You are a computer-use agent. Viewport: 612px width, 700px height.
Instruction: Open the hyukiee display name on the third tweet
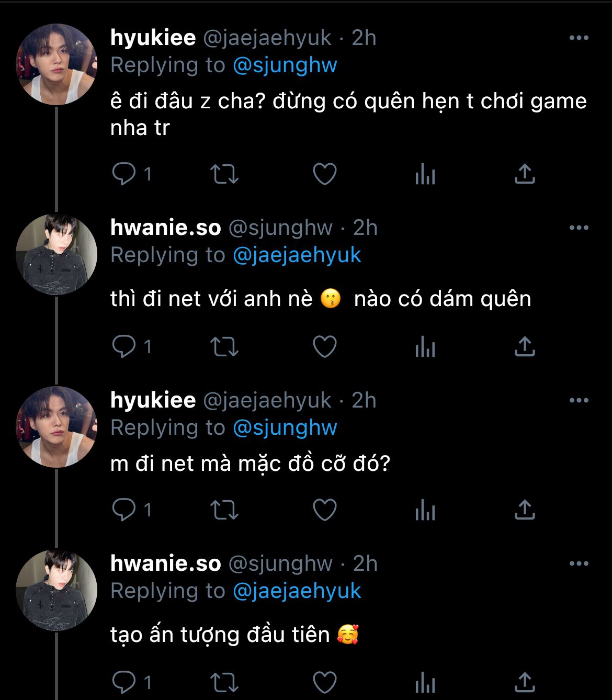(x=153, y=400)
